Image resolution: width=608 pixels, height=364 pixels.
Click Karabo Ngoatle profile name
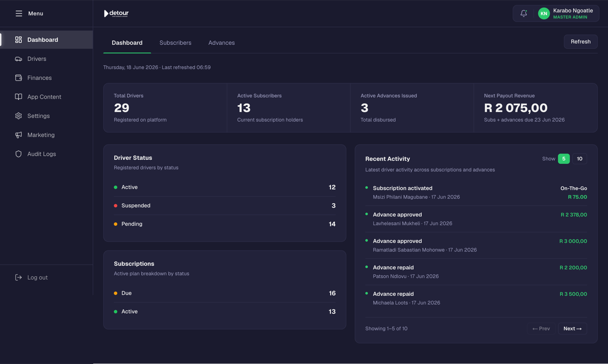click(573, 10)
